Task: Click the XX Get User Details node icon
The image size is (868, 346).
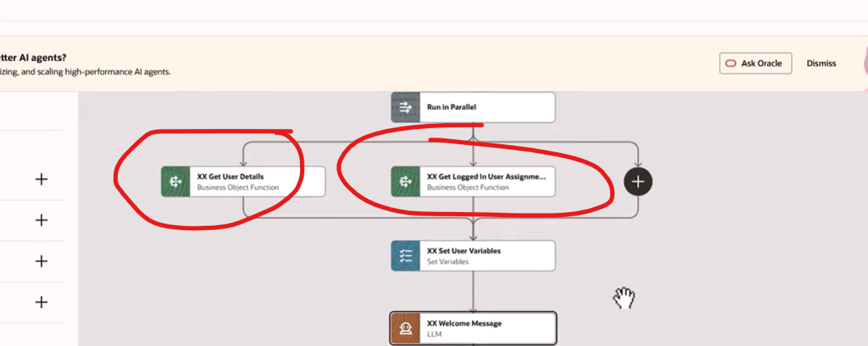Action: click(175, 181)
